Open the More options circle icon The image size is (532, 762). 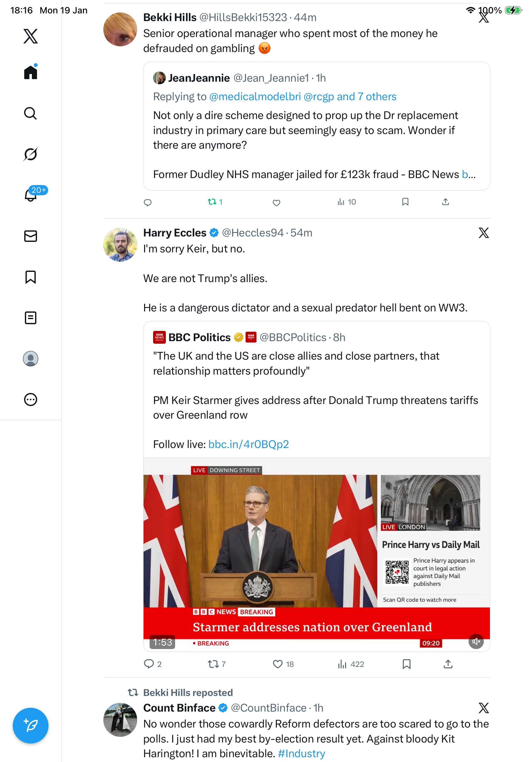coord(31,400)
